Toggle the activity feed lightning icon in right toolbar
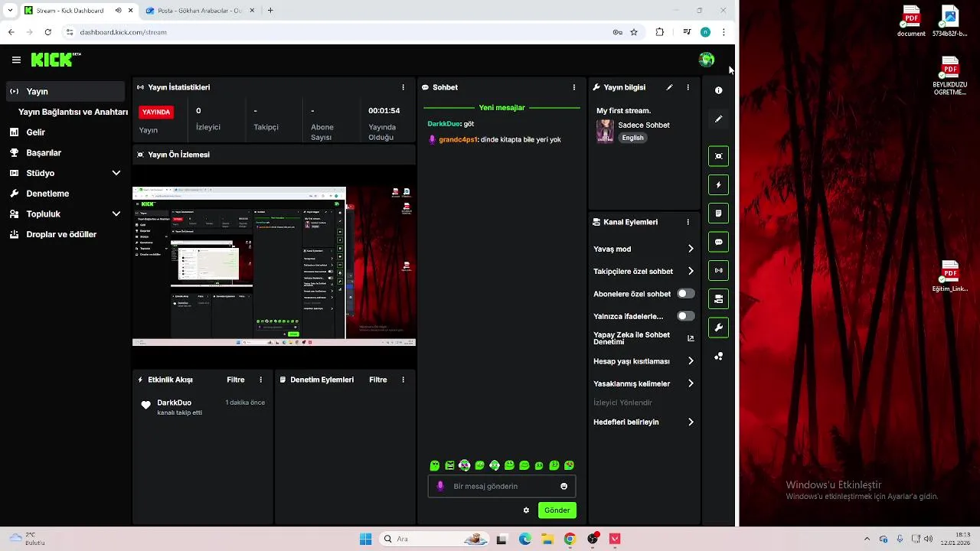Viewport: 980px width, 551px height. coord(718,184)
